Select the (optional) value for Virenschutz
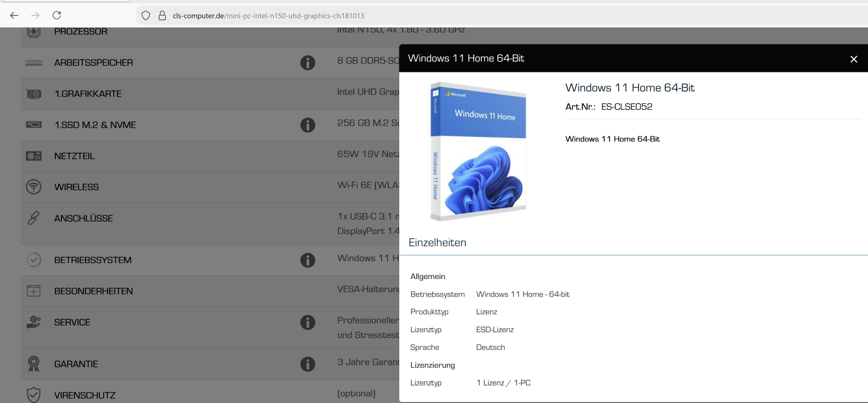868x403 pixels. (356, 393)
